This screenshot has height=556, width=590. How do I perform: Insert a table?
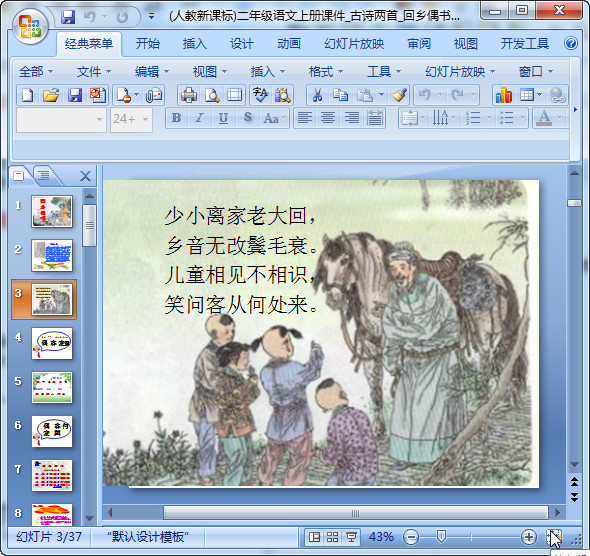[527, 95]
